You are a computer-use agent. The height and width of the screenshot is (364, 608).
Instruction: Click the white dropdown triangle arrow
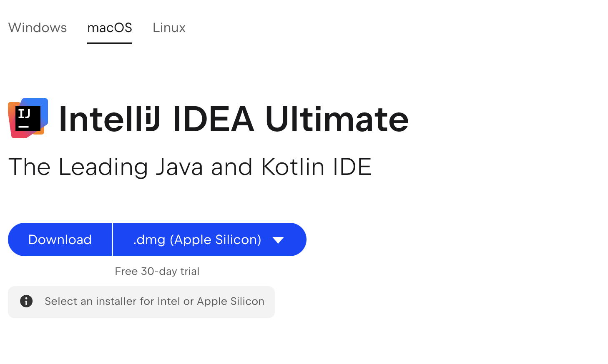[278, 240]
